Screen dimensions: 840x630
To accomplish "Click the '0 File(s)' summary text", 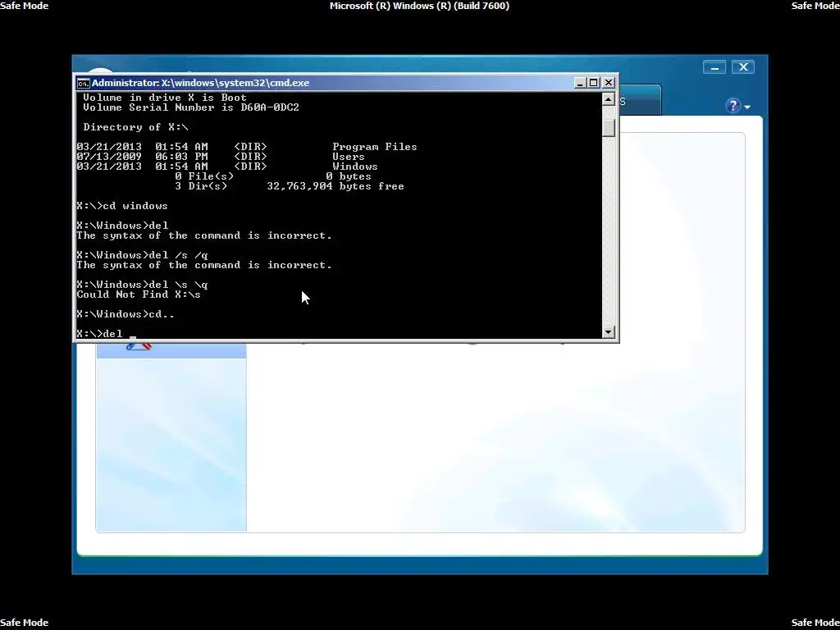I will coord(204,176).
